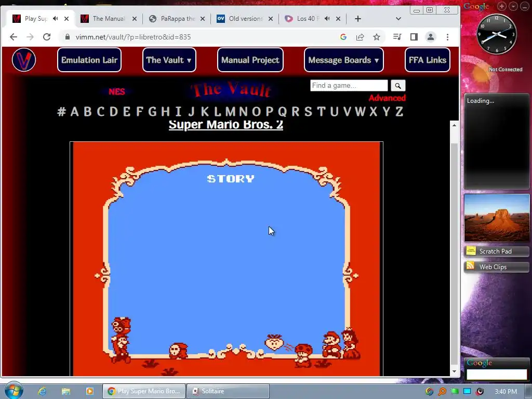The image size is (532, 399).
Task: Go back using browser back arrow
Action: click(13, 37)
